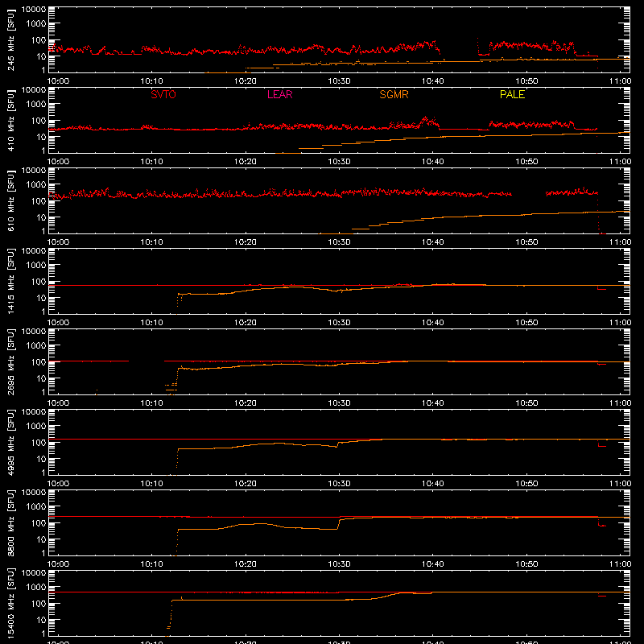Click 10:50 label below the 4995 MHz plot

[526, 484]
